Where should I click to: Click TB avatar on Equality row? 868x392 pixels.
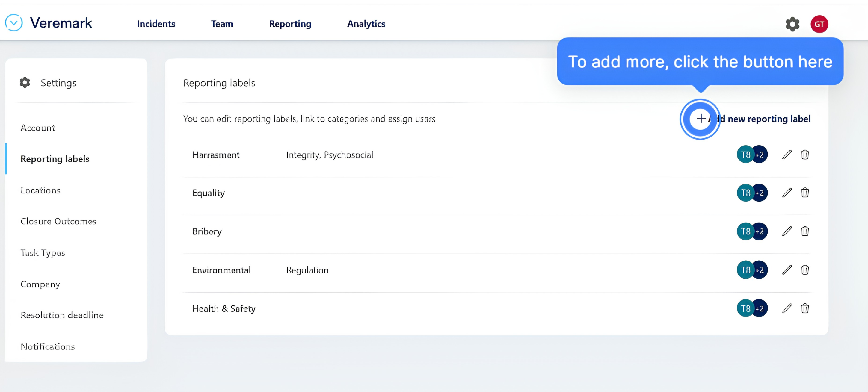[x=745, y=193]
